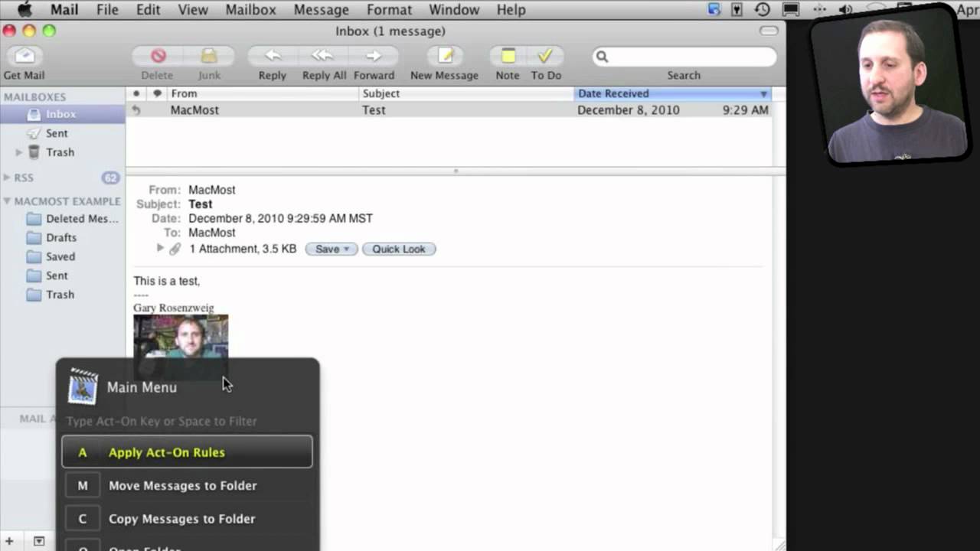The image size is (980, 551).
Task: Open the Time Machine menu bar icon
Action: [x=762, y=9]
